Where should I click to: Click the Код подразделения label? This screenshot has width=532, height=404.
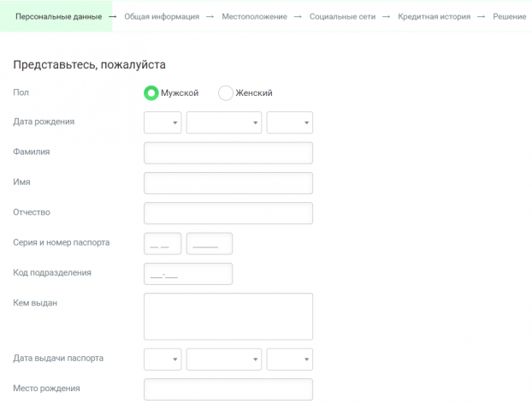click(52, 273)
